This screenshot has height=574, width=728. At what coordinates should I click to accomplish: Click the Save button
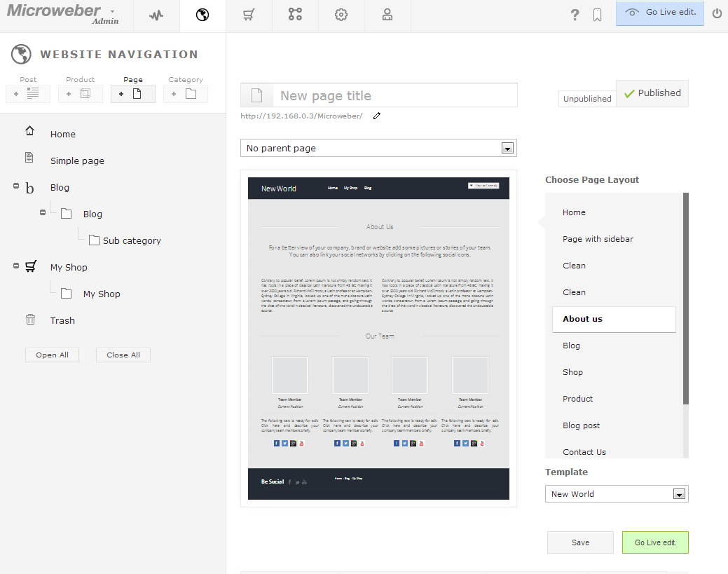coord(580,542)
